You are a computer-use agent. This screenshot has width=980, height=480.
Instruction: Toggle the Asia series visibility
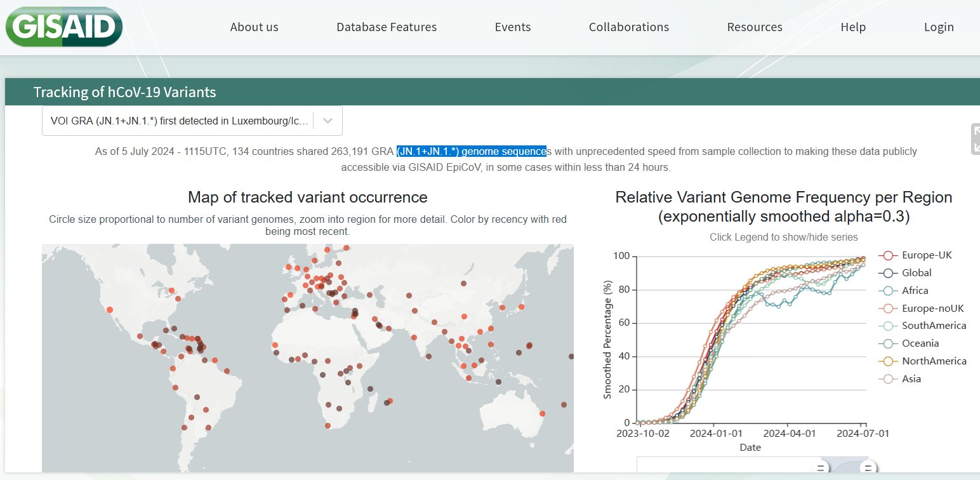pyautogui.click(x=911, y=379)
